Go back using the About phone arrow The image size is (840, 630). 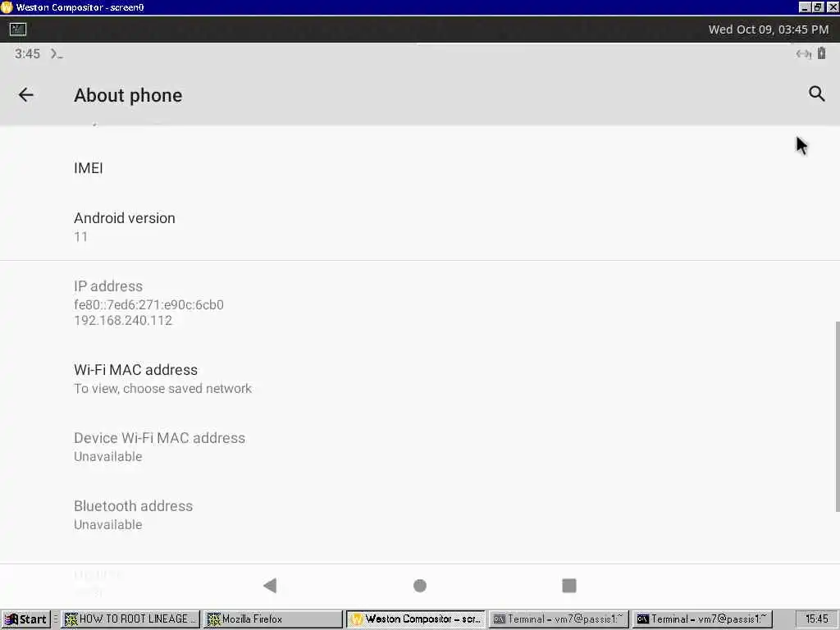[x=25, y=95]
